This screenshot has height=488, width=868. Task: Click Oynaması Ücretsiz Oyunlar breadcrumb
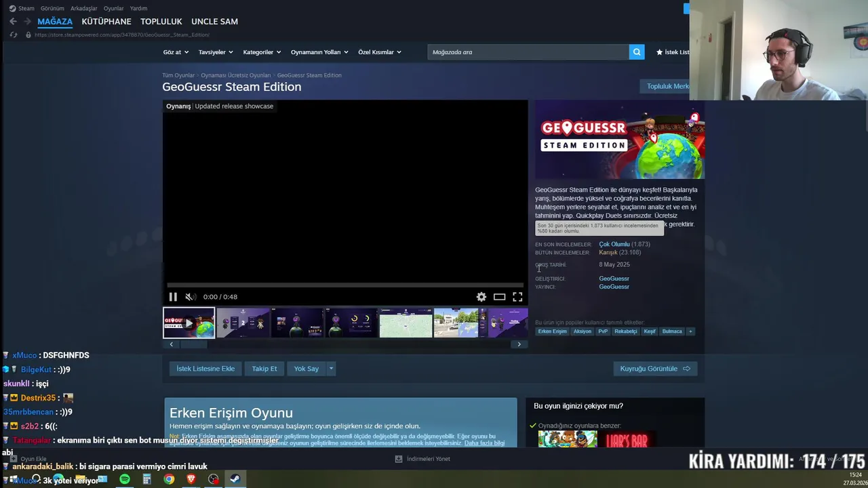tap(235, 75)
